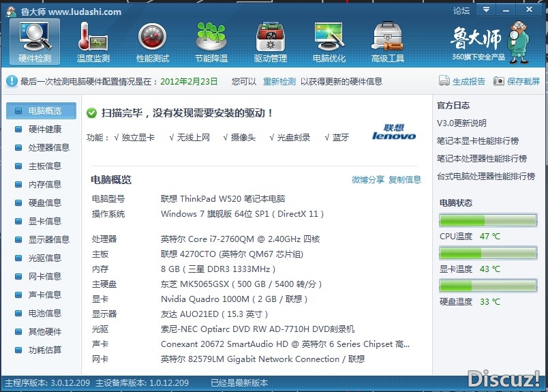Click 已经是最新版本 in status bar

point(239,383)
